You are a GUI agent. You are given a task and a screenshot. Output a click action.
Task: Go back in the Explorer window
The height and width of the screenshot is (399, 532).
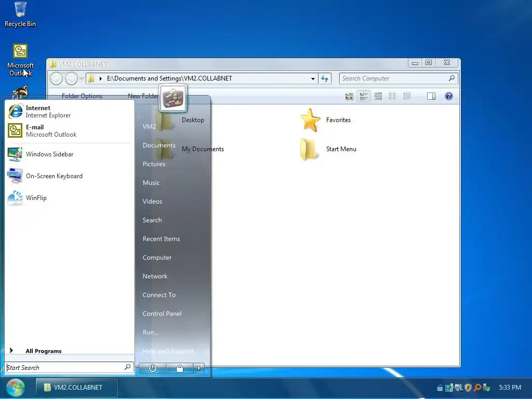(56, 79)
